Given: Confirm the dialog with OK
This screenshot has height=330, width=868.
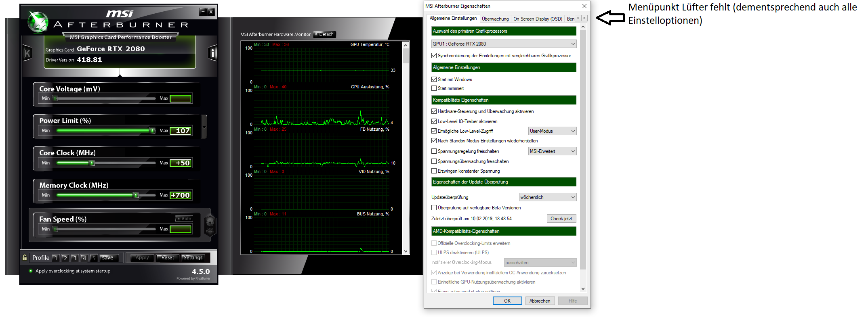Looking at the screenshot, I should point(507,301).
